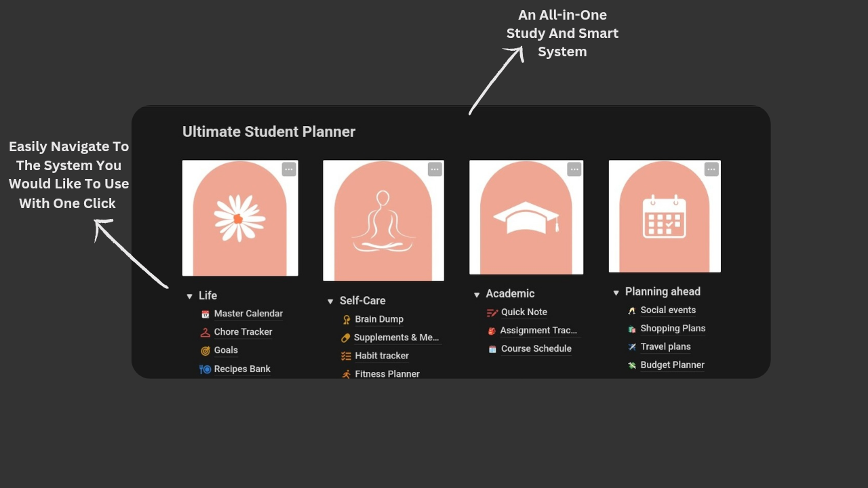Open the Course Schedule page

536,348
